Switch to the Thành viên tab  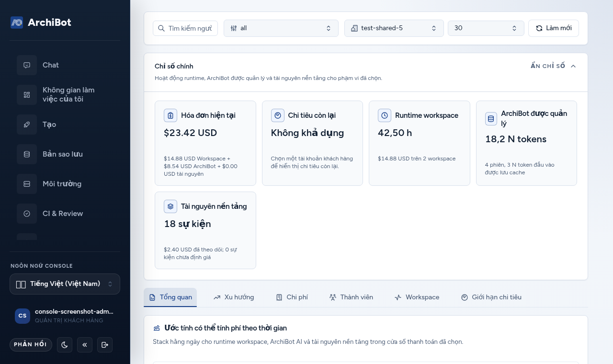pos(351,297)
